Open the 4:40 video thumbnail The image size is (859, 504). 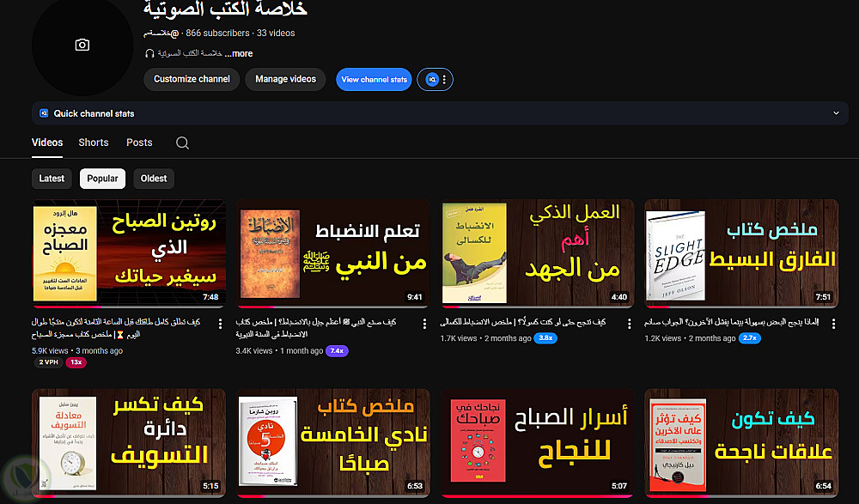538,253
